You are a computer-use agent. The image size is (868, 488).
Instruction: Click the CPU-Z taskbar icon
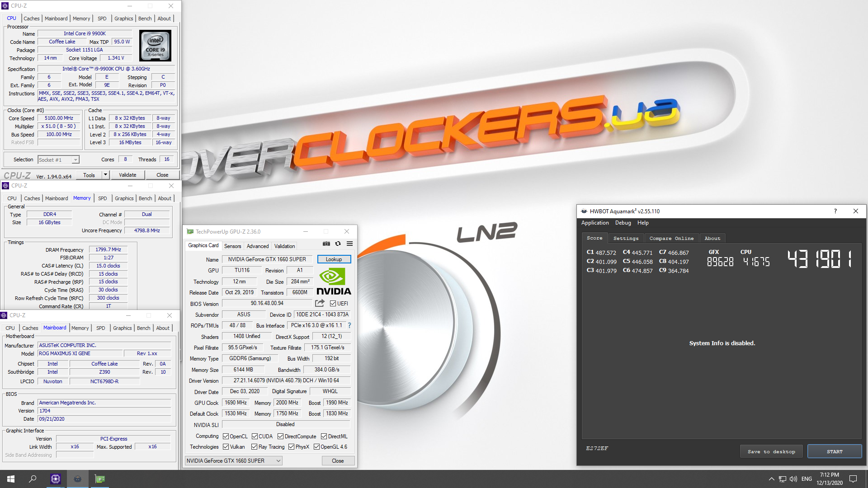tap(56, 479)
